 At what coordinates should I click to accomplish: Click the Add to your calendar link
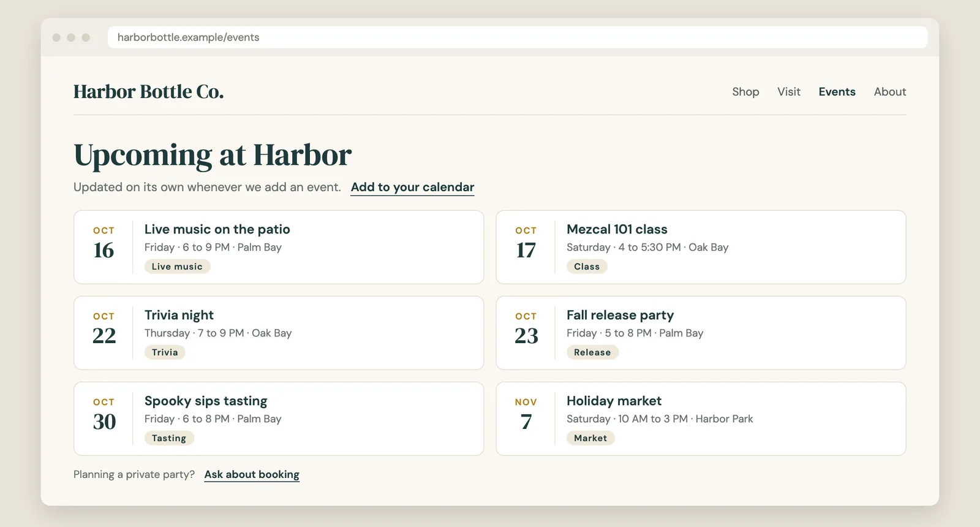tap(412, 188)
